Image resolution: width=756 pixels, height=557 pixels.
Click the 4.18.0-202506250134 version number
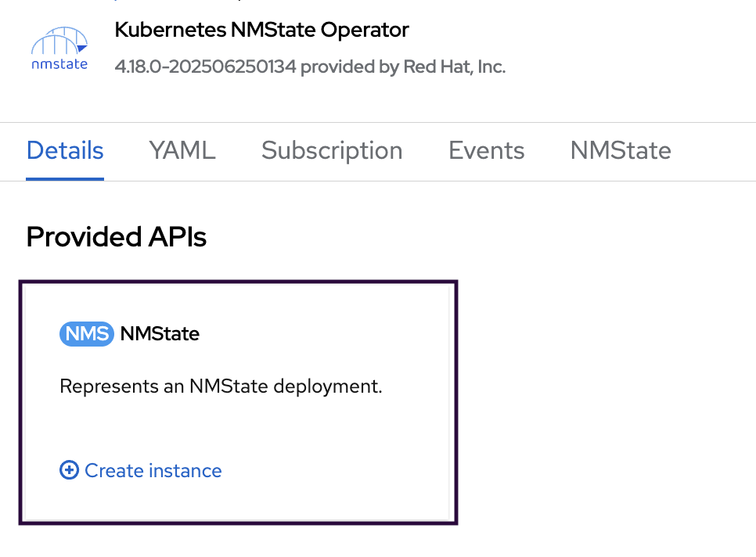205,66
